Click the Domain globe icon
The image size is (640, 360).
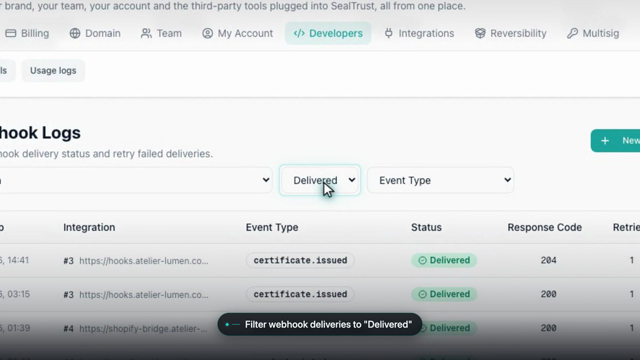pos(75,33)
